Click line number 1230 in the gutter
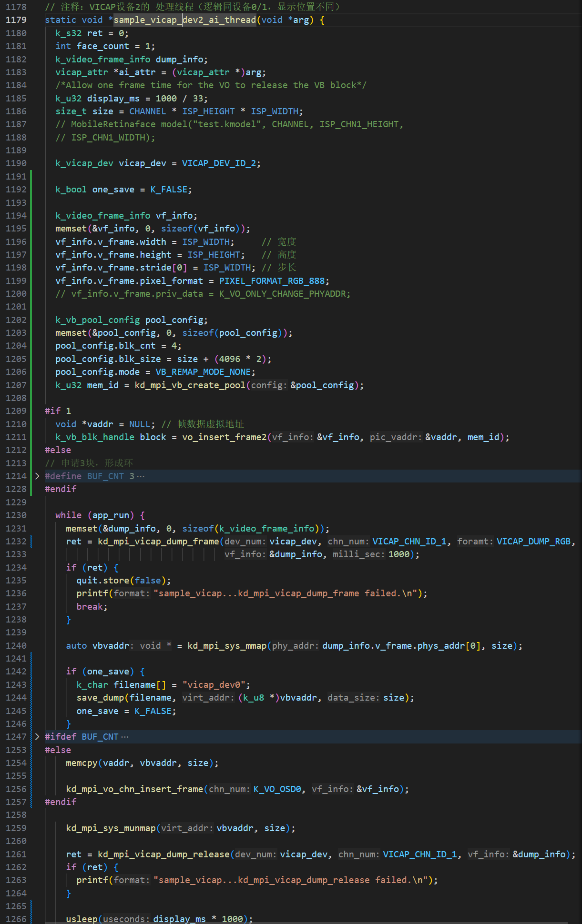The height and width of the screenshot is (924, 582). 16,515
